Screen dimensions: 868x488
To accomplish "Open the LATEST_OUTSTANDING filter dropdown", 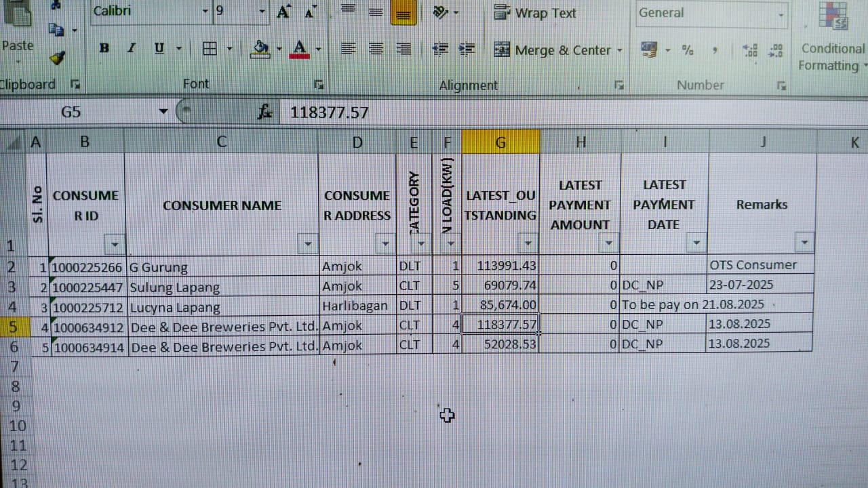I will tap(528, 243).
